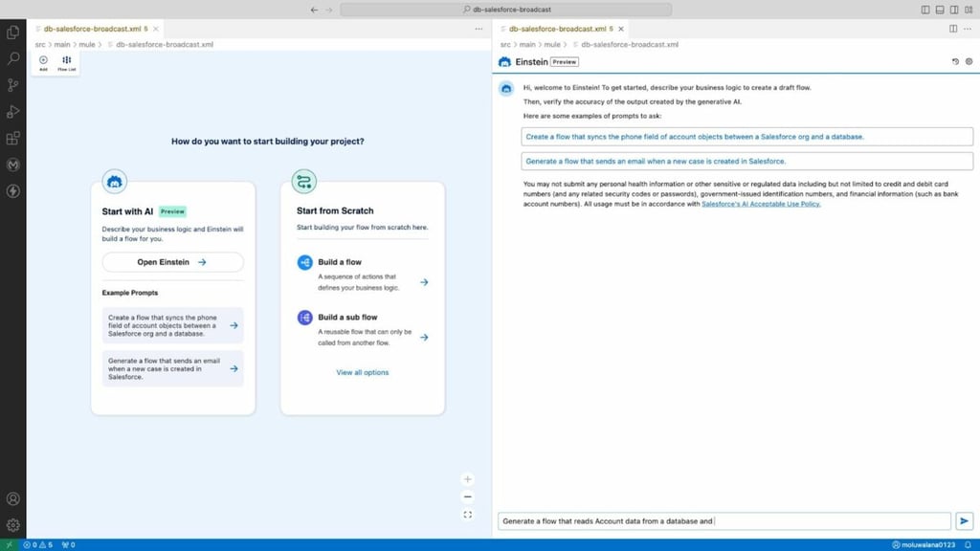Open more actions for left editor group

point(479,29)
